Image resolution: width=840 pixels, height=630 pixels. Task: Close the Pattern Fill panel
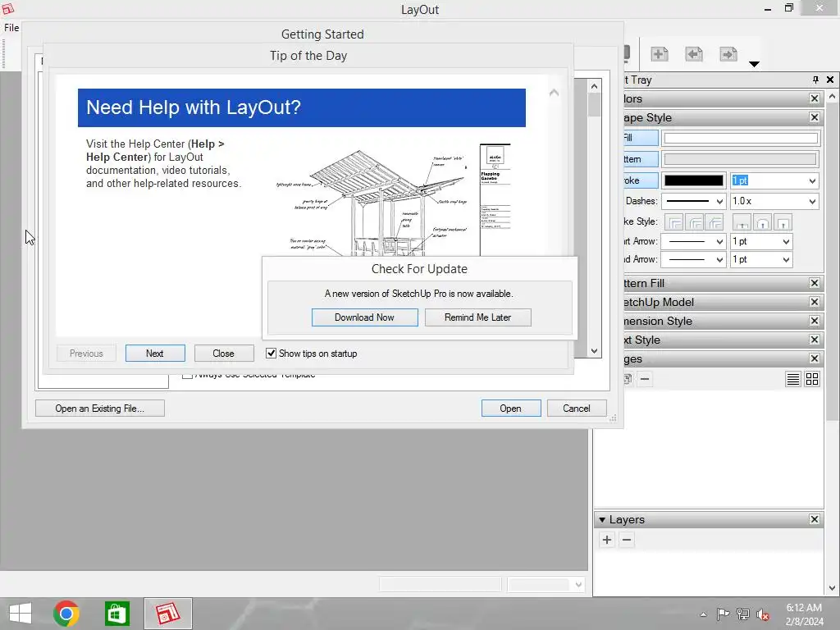coord(815,283)
